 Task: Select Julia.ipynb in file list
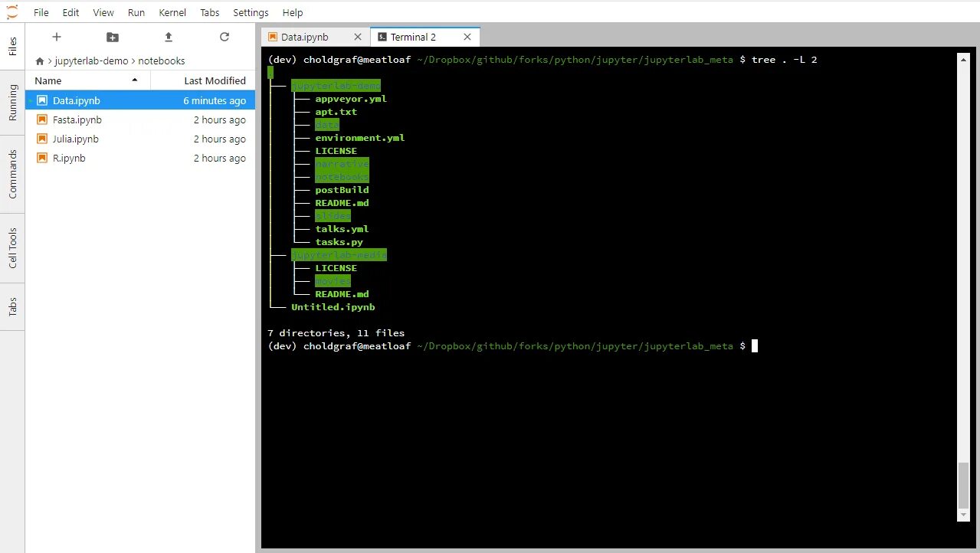pyautogui.click(x=140, y=139)
